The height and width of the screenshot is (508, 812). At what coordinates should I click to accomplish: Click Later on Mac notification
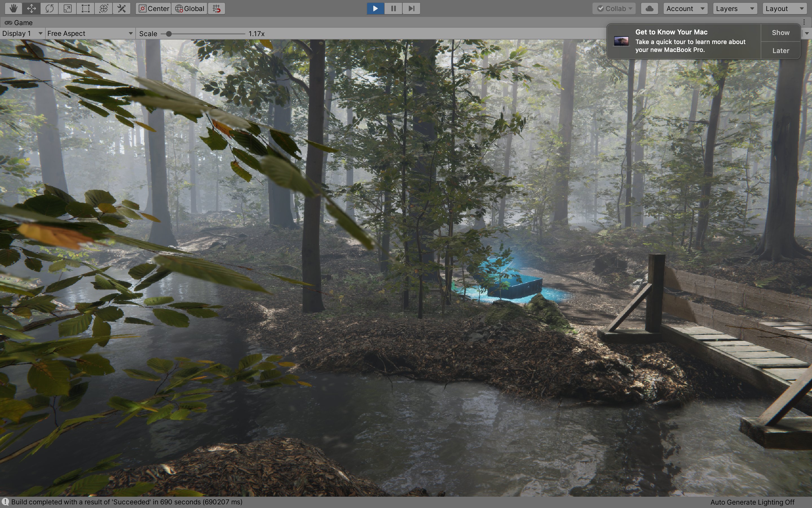click(x=780, y=51)
